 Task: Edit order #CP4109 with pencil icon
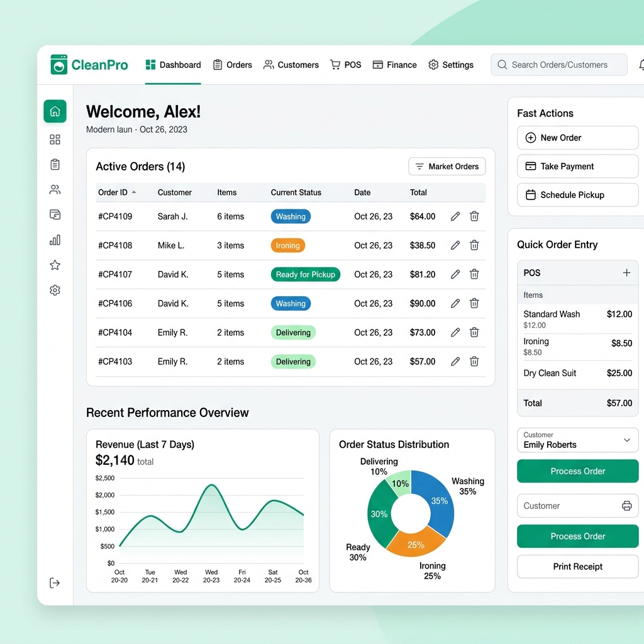tap(455, 216)
